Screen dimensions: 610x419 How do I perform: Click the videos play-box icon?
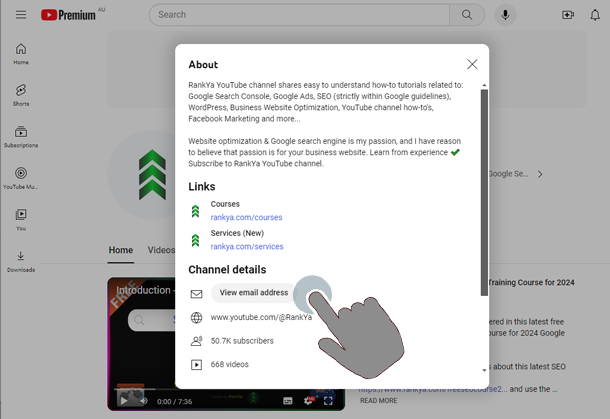click(x=196, y=365)
